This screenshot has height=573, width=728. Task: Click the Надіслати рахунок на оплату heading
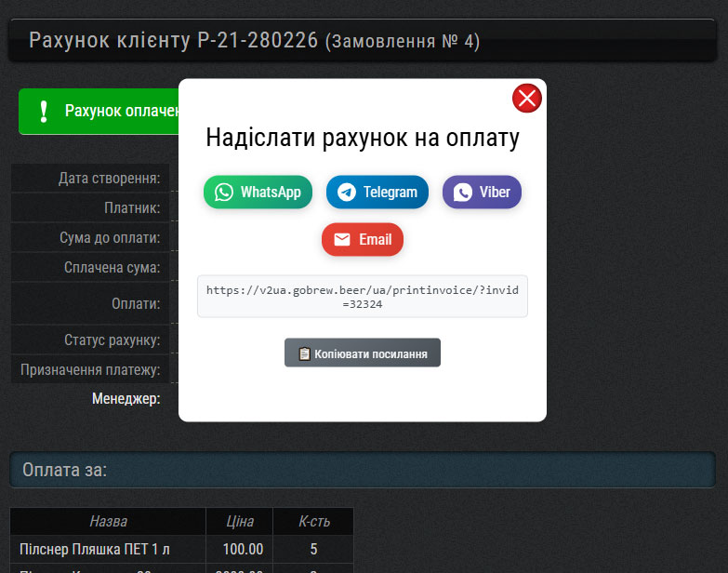pos(363,139)
